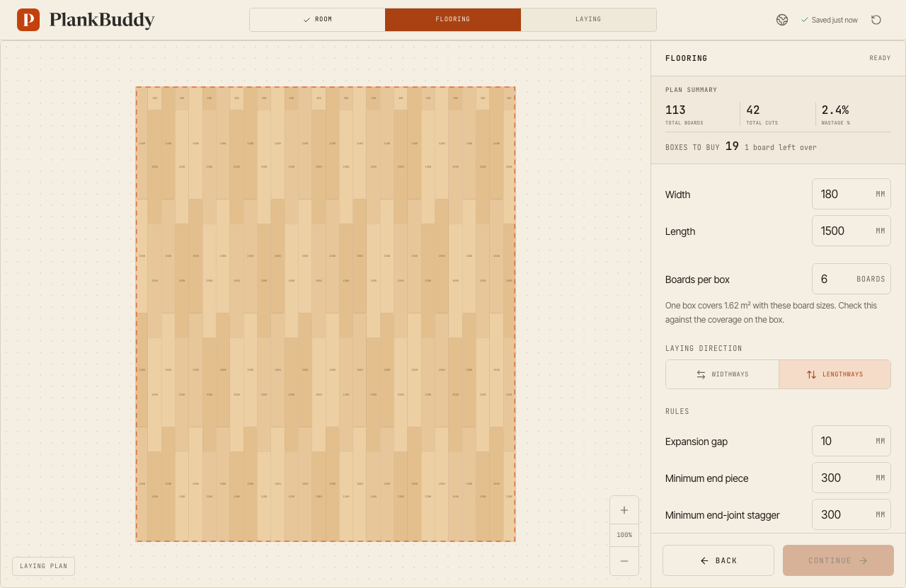The height and width of the screenshot is (588, 906).
Task: Click the Plan Summary heading
Action: [x=691, y=90]
